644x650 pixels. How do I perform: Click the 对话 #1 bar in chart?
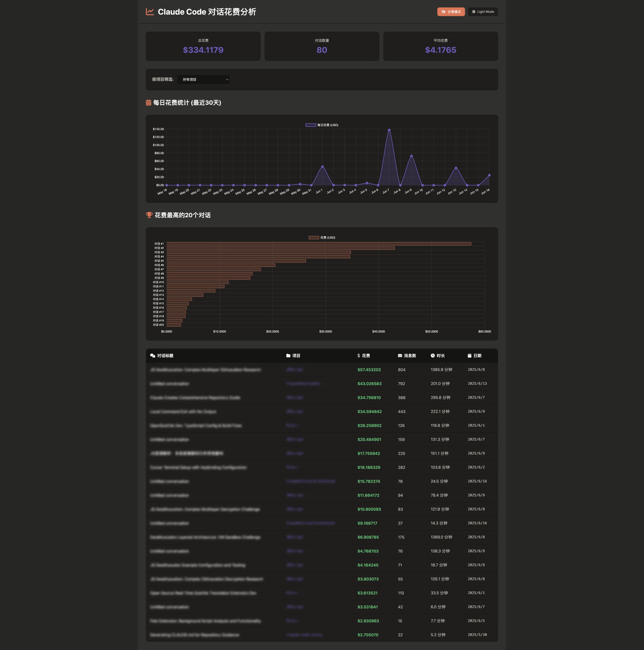point(319,244)
